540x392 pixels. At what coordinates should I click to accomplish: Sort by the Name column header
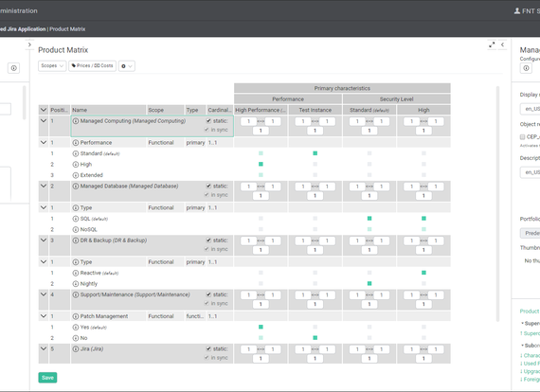click(x=109, y=110)
